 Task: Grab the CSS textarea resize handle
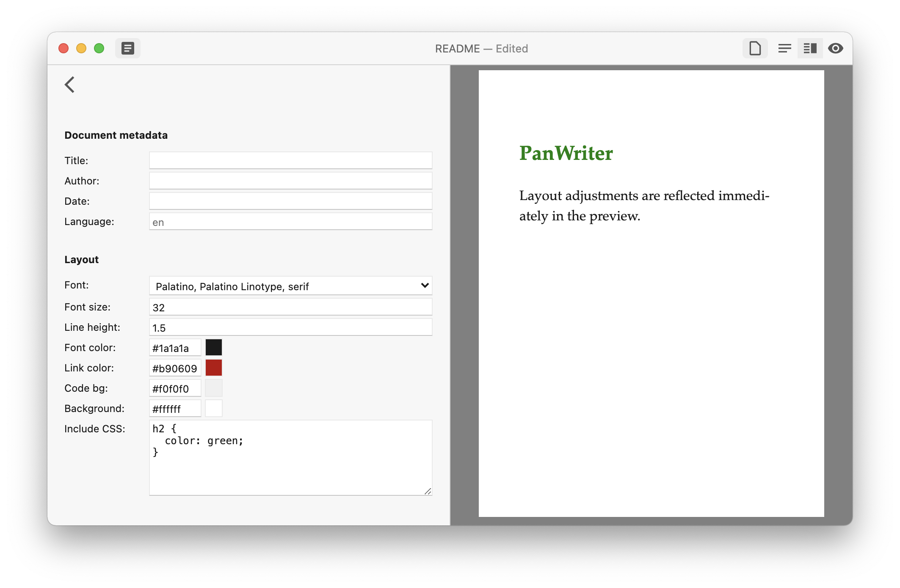[428, 491]
